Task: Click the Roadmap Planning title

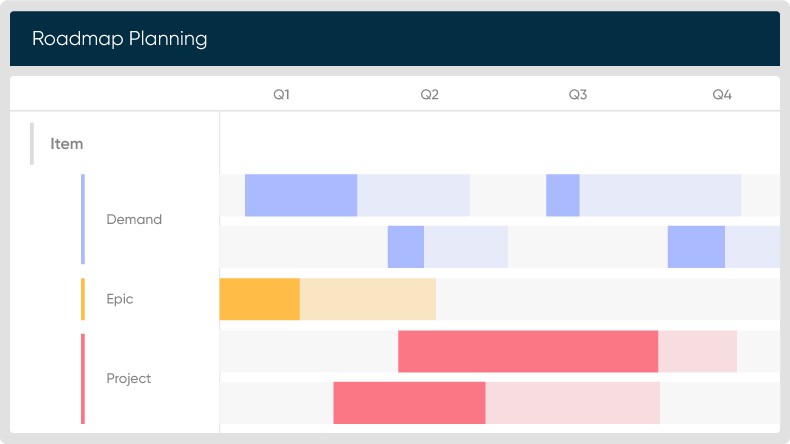Action: 120,39
